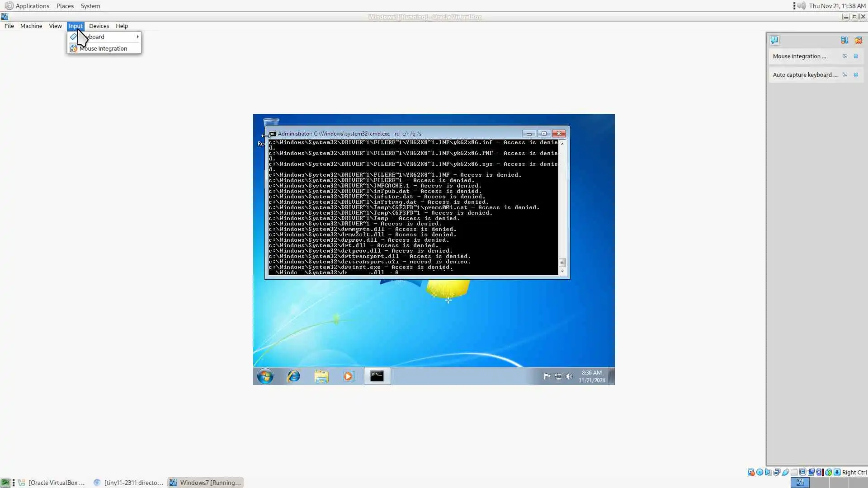
Task: Click the Windows 7 Start button
Action: [265, 376]
